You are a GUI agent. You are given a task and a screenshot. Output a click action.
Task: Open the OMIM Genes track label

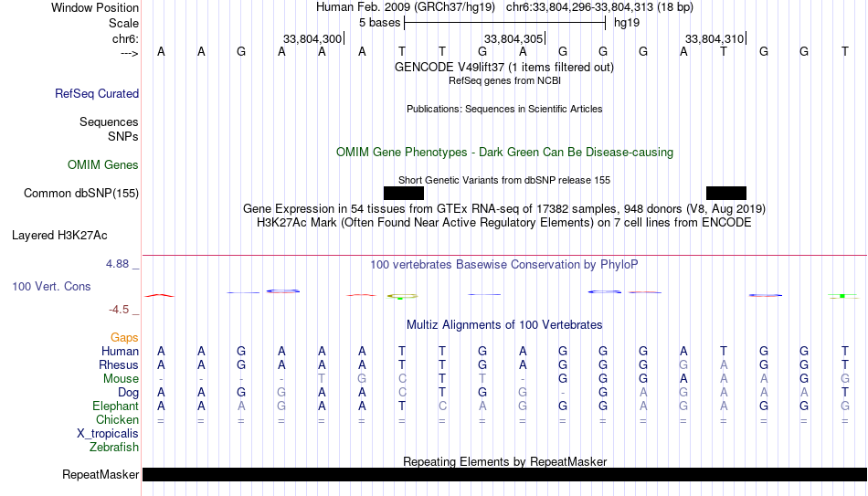pos(103,165)
